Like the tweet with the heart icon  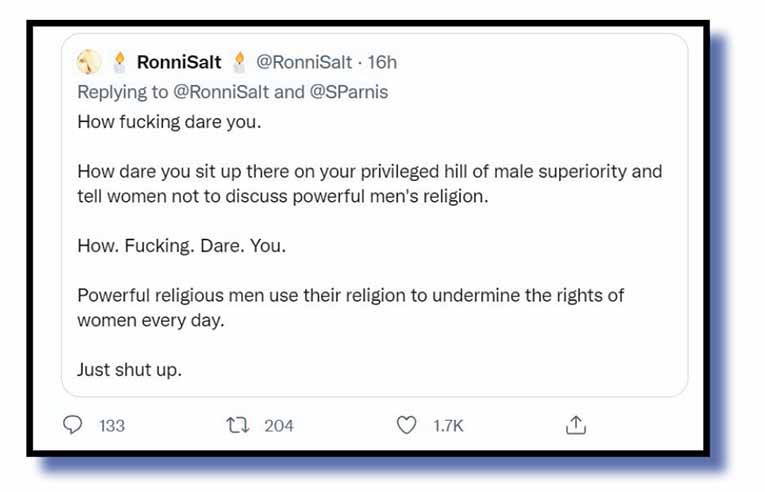click(406, 425)
